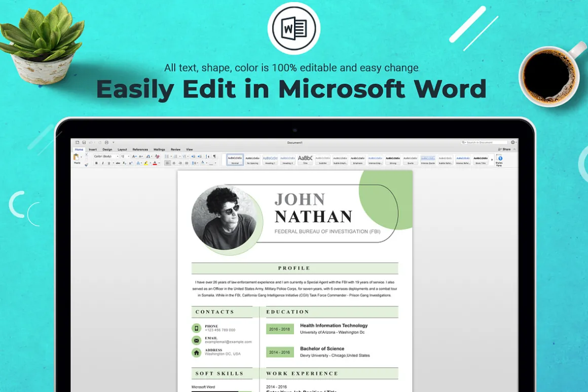Viewport: 588px width, 392px height.
Task: Apply the Normal style
Action: (235, 160)
